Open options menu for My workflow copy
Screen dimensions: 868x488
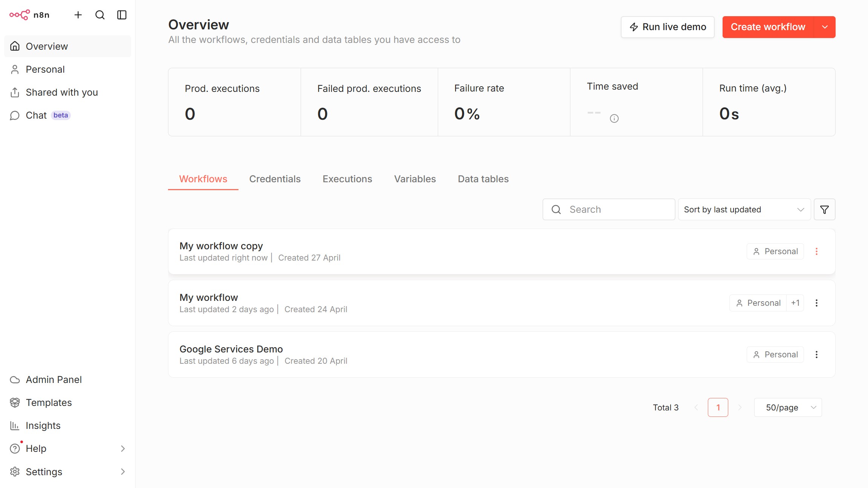(x=816, y=252)
